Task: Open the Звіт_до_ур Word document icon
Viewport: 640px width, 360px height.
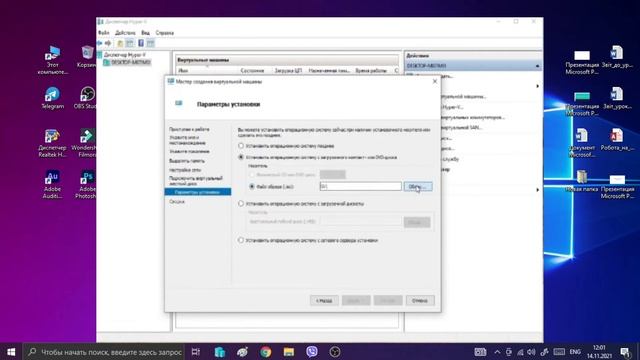Action: click(617, 57)
